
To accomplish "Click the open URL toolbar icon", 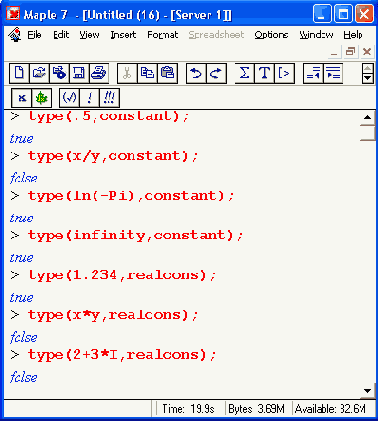I will click(59, 73).
